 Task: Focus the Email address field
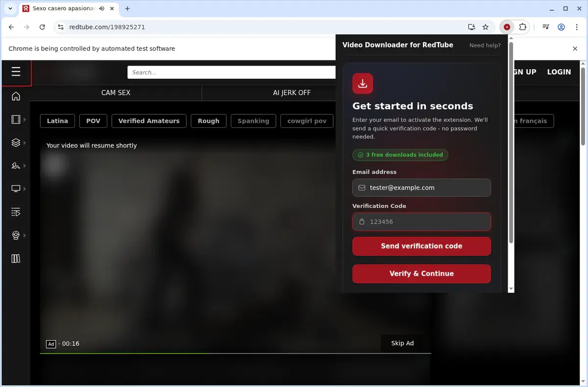421,188
